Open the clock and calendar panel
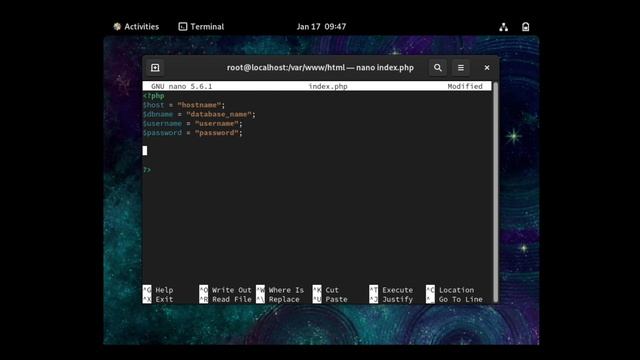640x360 pixels. coord(321,27)
